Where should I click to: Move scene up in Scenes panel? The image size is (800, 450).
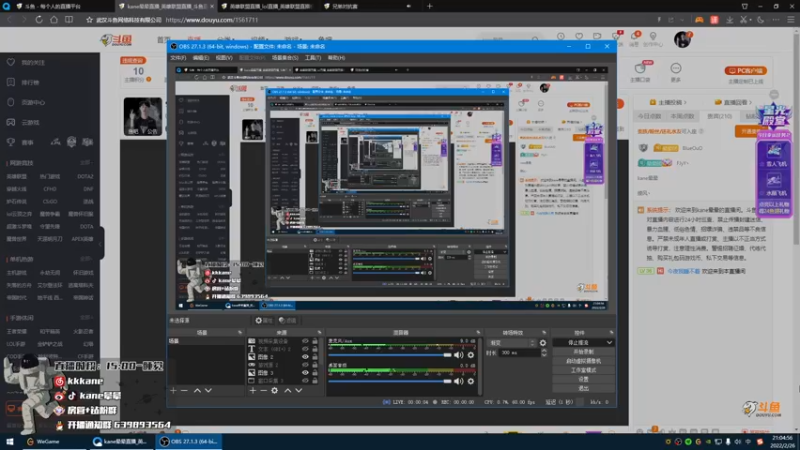197,390
